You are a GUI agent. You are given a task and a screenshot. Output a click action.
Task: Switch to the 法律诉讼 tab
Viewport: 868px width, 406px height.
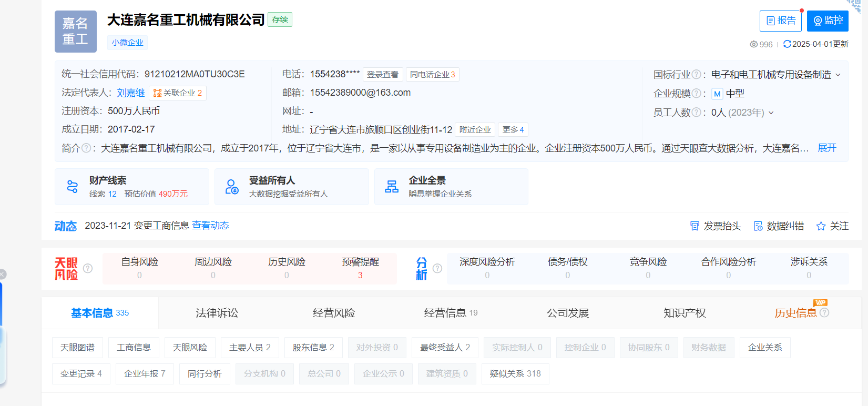click(217, 313)
